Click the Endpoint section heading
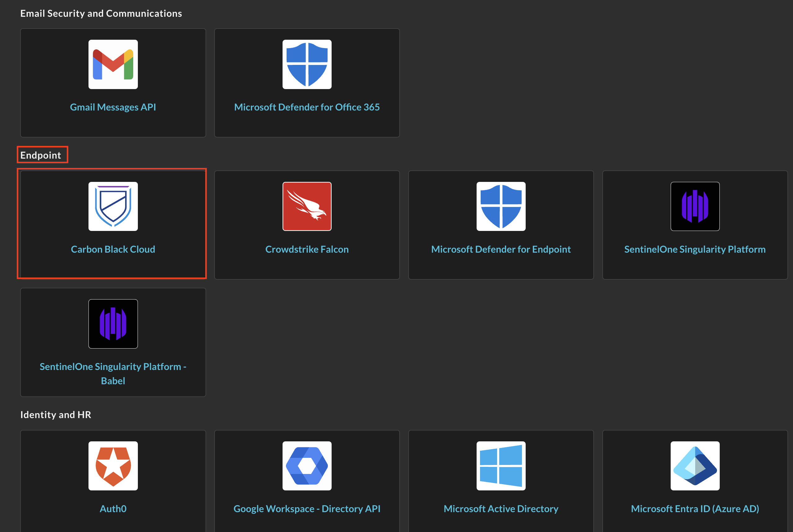Screen dimensions: 793x532 41,155
